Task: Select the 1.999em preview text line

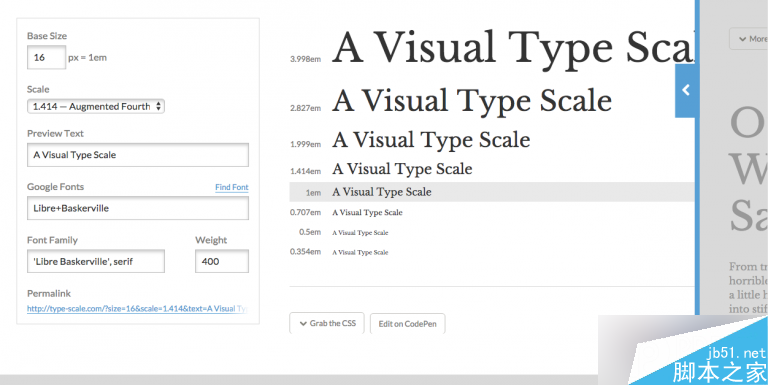Action: (431, 140)
